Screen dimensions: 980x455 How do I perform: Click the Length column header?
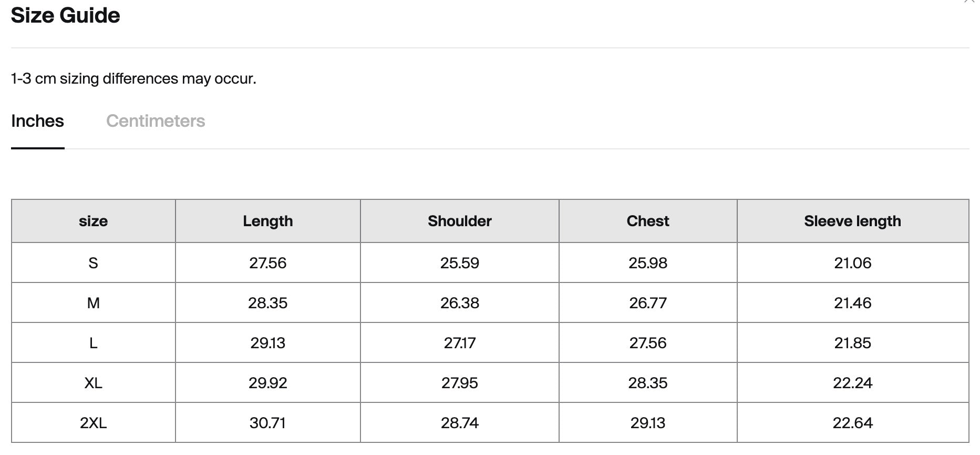[x=267, y=221]
